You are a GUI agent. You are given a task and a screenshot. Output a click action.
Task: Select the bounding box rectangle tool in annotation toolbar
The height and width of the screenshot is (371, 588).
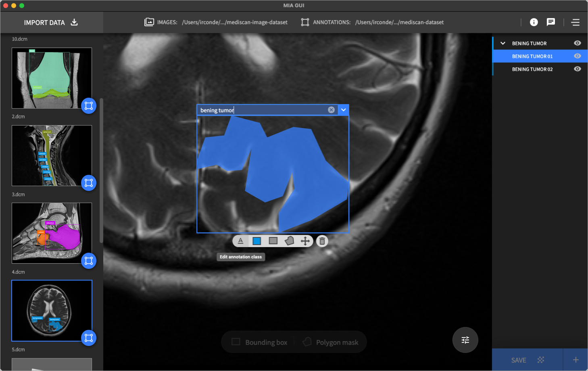click(273, 241)
